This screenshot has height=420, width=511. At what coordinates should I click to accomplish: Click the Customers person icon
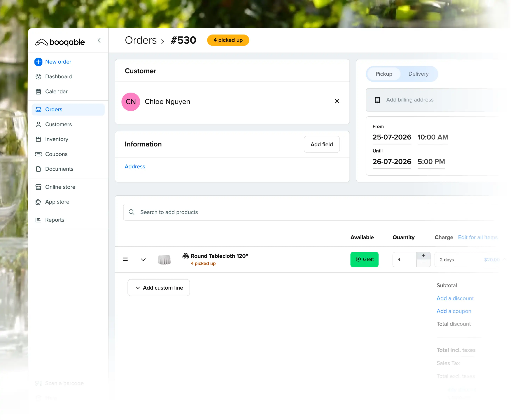point(38,124)
